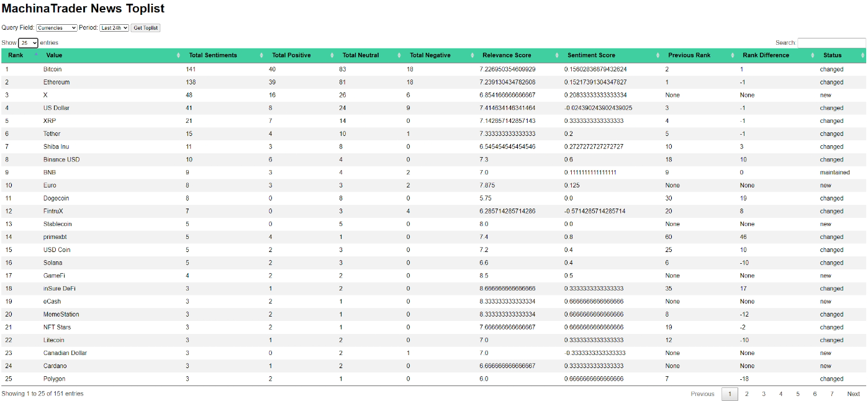This screenshot has height=401, width=868.
Task: Open the Period dropdown showing Last 24h
Action: point(114,28)
